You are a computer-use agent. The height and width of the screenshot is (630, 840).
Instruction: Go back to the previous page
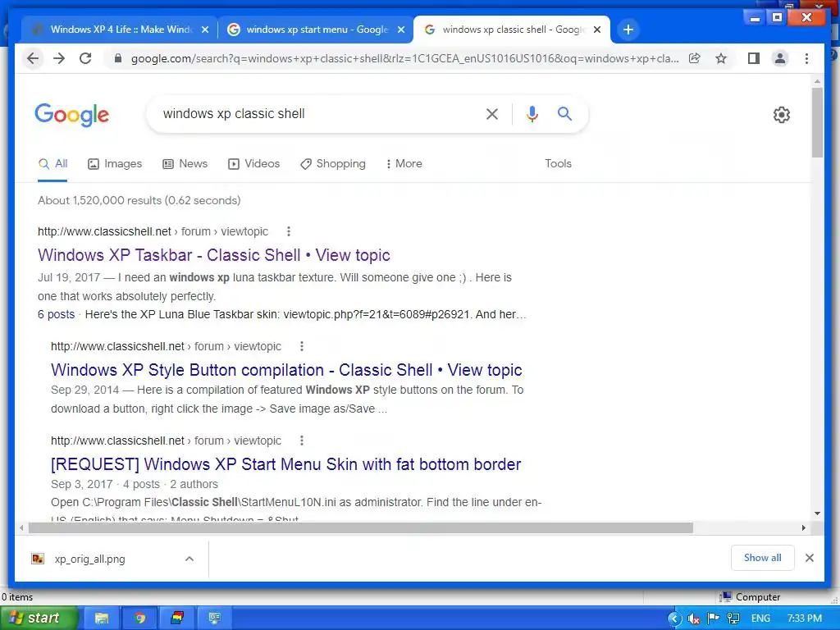33,58
